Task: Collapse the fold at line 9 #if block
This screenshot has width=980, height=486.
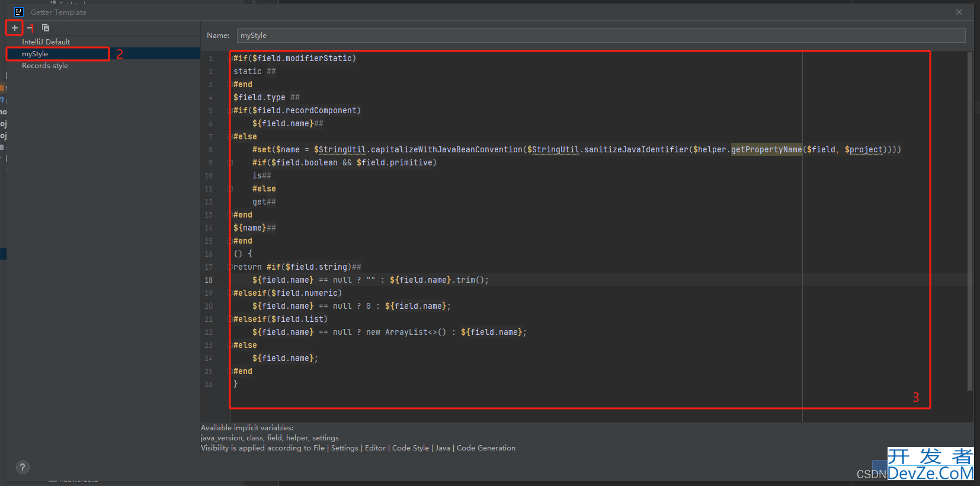Action: [x=230, y=162]
